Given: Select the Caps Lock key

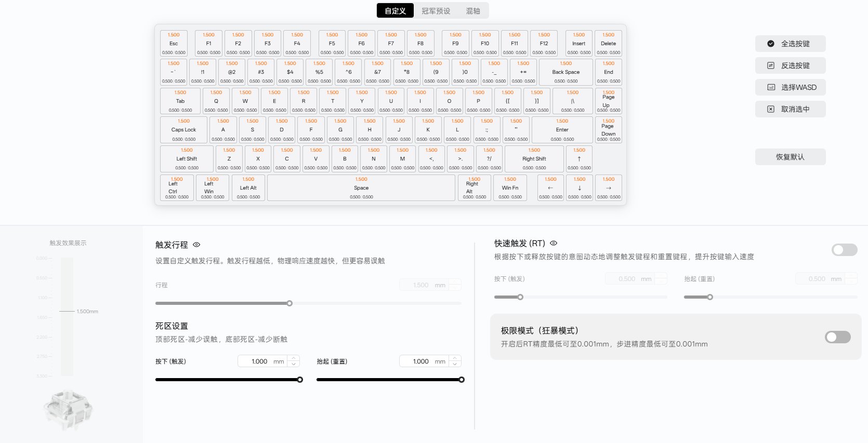Looking at the screenshot, I should click(x=183, y=130).
